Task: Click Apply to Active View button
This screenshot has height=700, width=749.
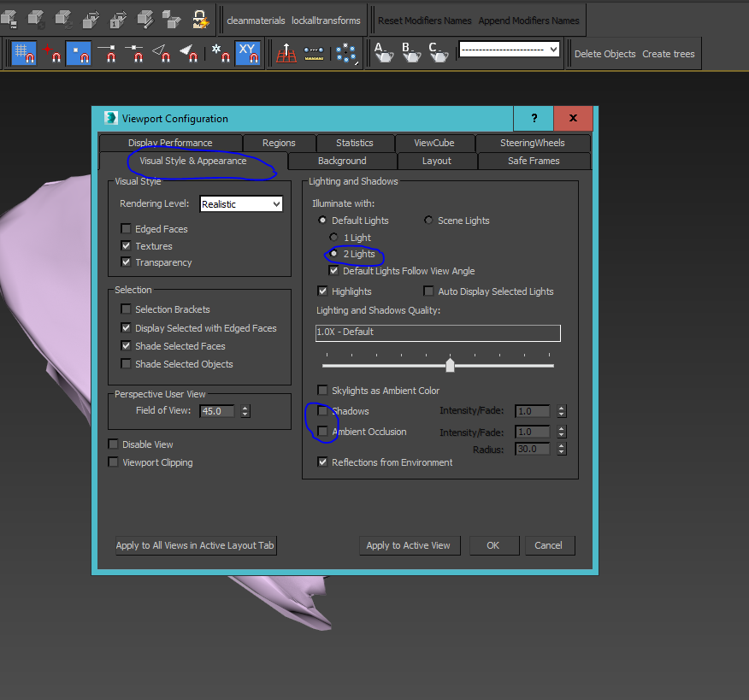Action: tap(408, 545)
